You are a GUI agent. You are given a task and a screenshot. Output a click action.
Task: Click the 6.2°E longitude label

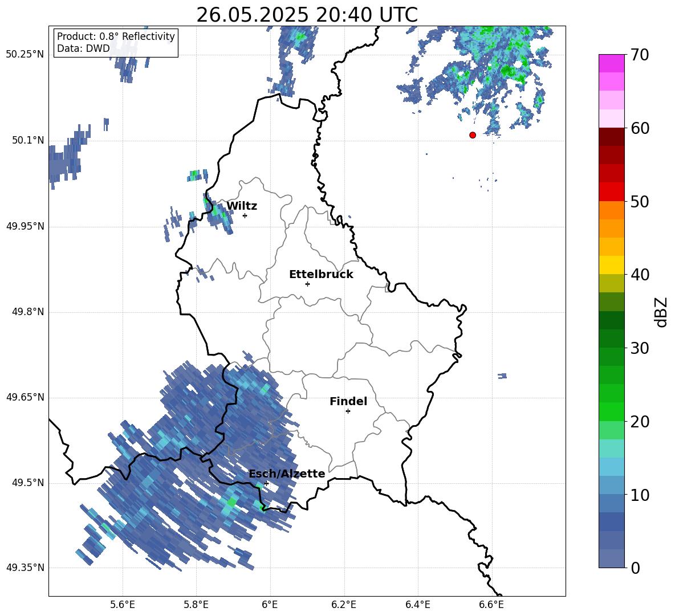344,605
